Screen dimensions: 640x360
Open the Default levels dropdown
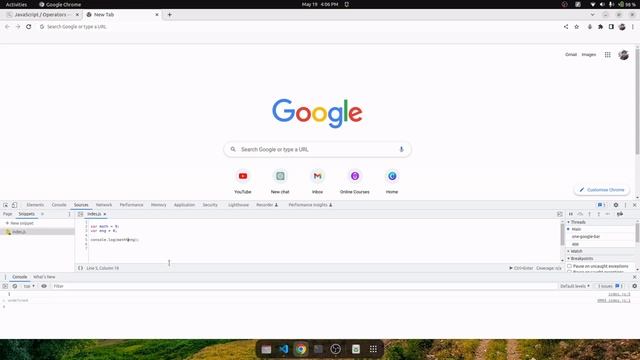point(575,286)
